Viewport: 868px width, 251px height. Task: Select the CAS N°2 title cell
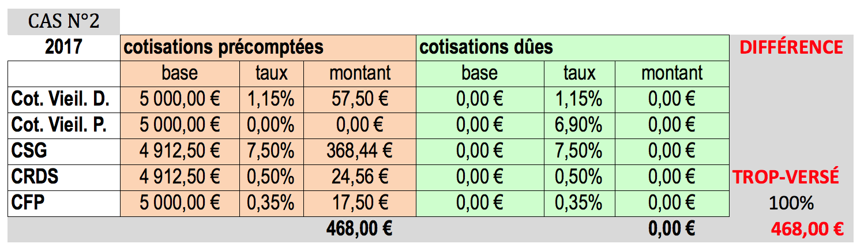coord(63,22)
